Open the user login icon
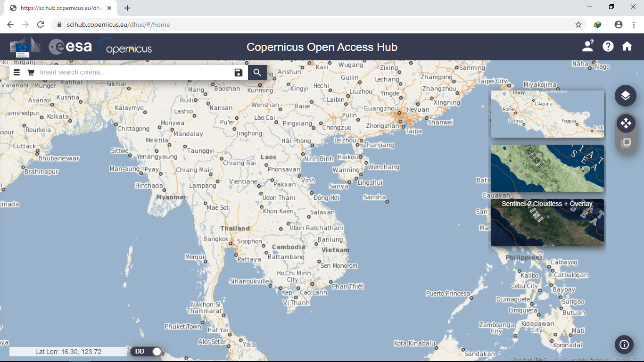Screen dimensions: 644x362 588,46
